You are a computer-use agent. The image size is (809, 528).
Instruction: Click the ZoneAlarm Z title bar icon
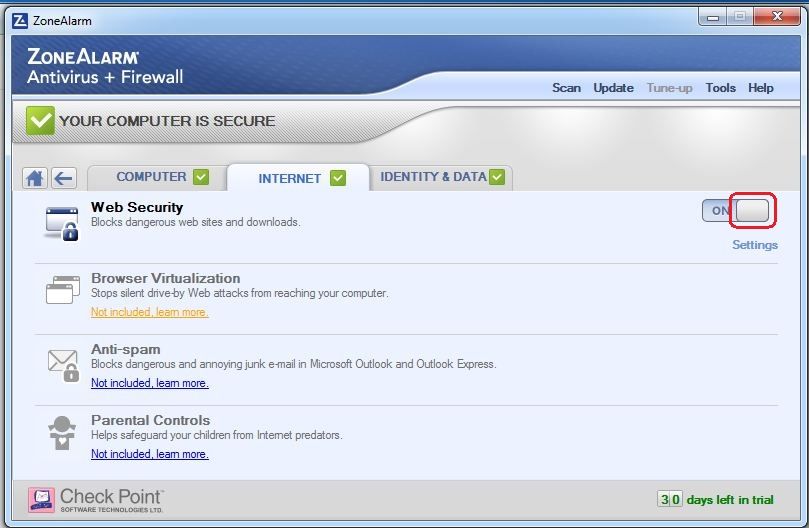tap(20, 21)
